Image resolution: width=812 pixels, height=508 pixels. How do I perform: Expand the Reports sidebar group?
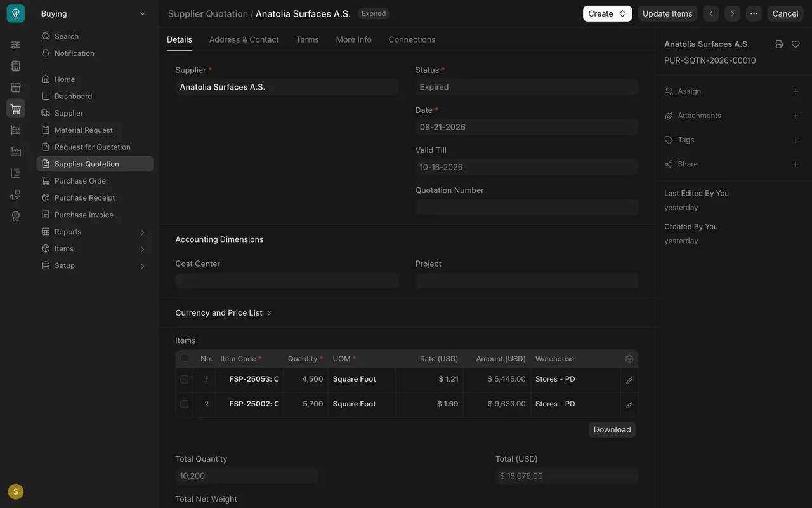coord(95,232)
